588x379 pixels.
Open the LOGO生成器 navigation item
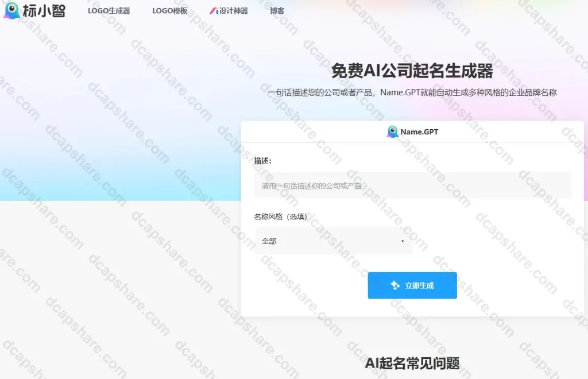108,10
